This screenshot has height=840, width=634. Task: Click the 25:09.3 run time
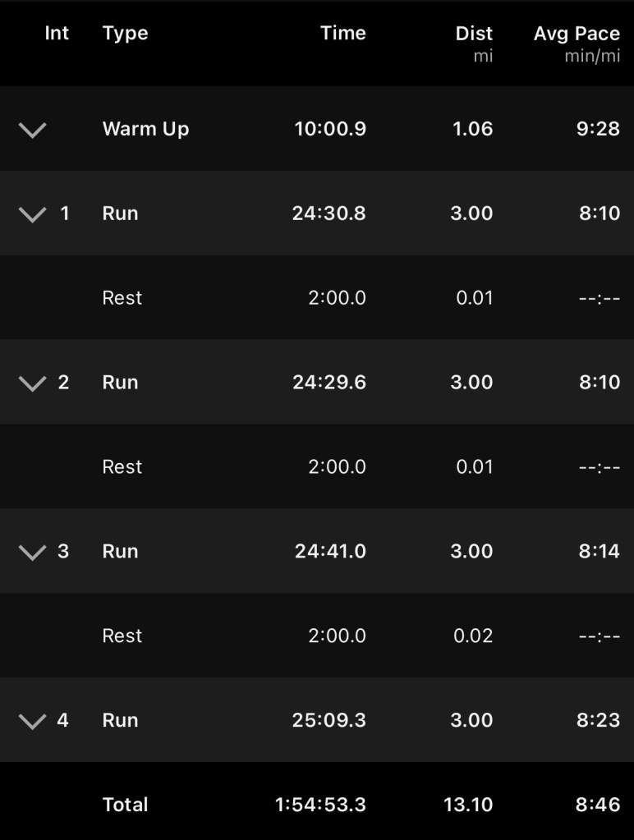click(x=328, y=720)
